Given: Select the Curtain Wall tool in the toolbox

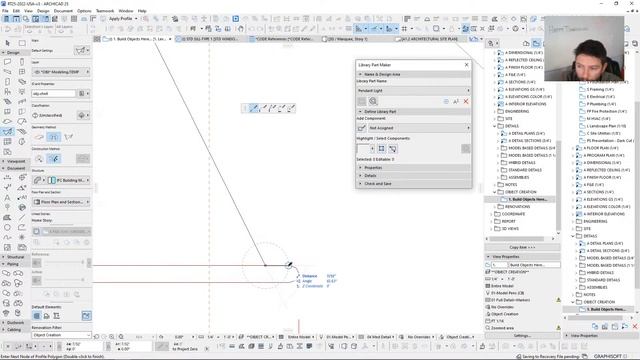Looking at the screenshot, I should click(x=7, y=142).
